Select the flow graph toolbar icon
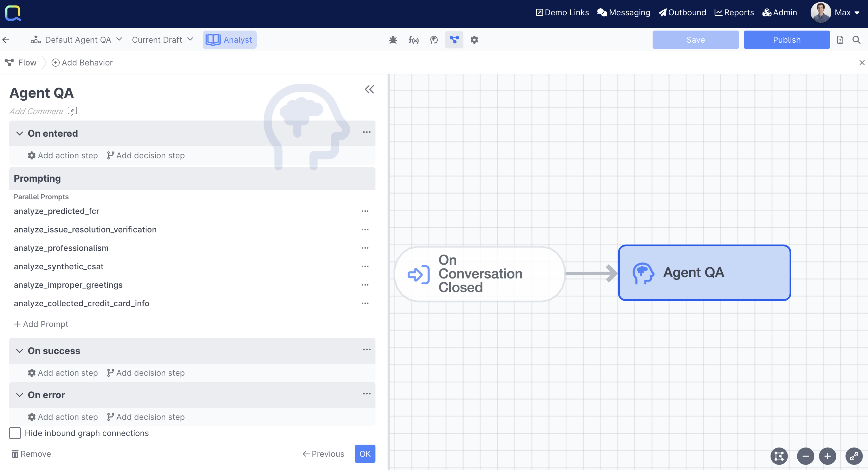868x470 pixels. 454,40
